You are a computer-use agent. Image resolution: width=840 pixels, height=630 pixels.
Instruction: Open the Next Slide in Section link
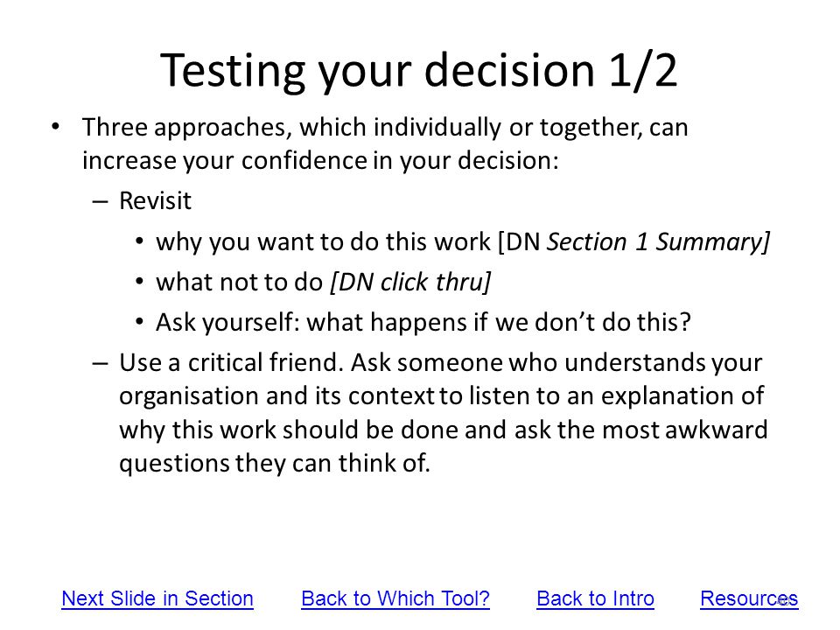click(x=157, y=598)
